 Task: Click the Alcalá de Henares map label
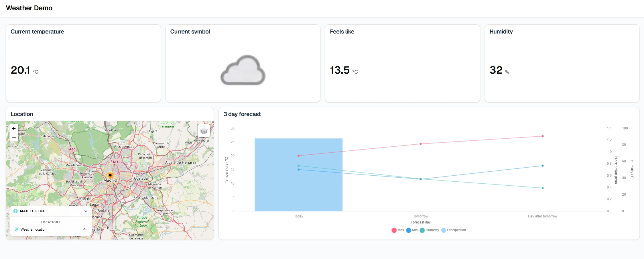[181, 162]
